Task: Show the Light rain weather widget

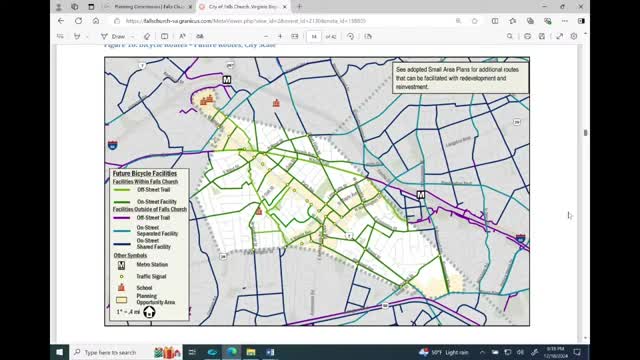Action: pos(444,352)
